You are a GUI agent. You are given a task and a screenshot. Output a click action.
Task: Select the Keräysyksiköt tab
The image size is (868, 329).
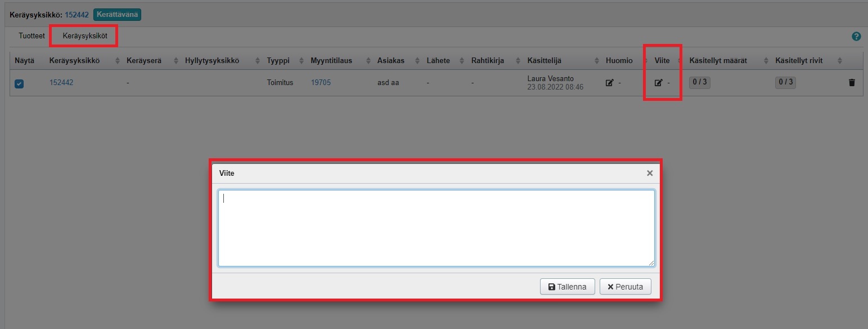coord(84,35)
